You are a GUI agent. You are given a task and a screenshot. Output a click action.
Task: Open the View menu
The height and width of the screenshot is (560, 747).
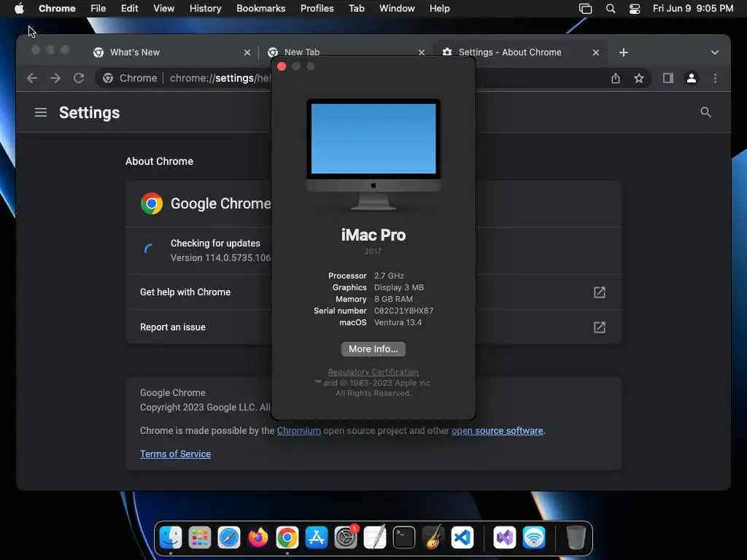163,9
